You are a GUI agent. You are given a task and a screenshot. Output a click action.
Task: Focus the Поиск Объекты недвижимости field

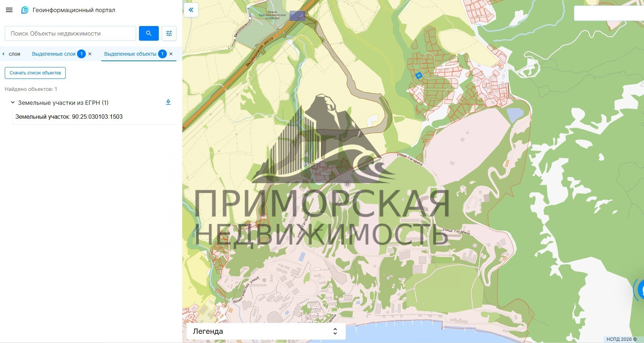(70, 33)
